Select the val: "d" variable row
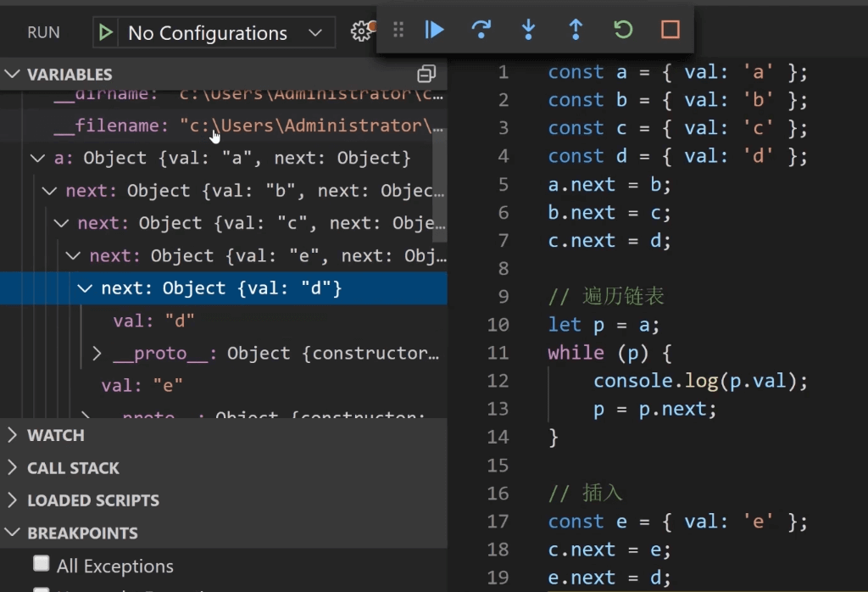The image size is (868, 592). (x=224, y=321)
